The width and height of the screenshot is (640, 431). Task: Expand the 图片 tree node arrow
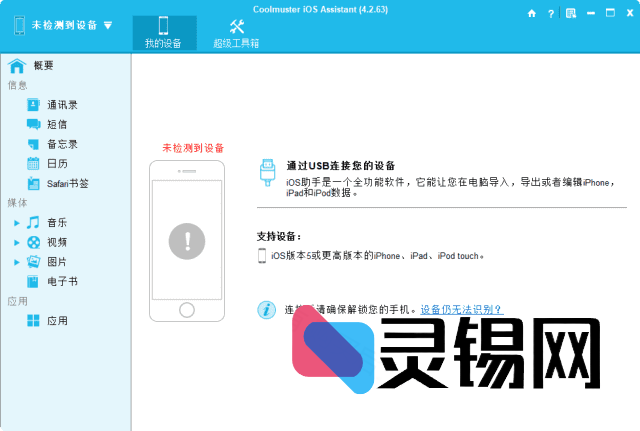pyautogui.click(x=17, y=262)
